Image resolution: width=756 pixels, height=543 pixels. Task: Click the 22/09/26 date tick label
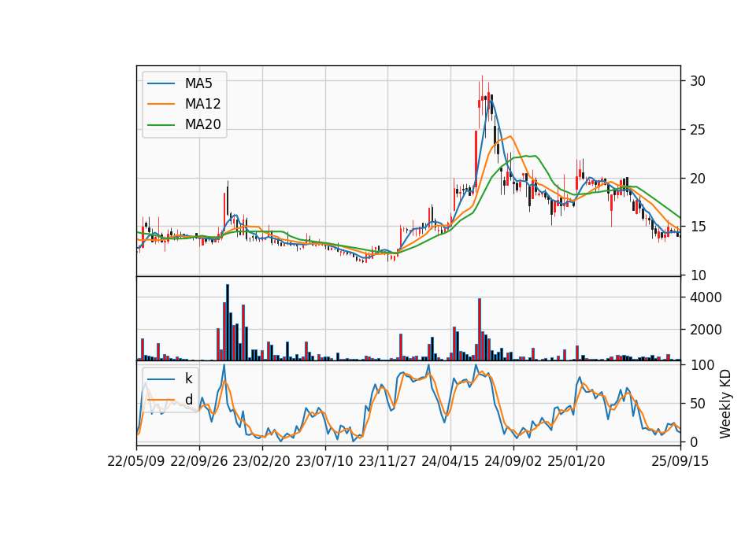pos(199,461)
